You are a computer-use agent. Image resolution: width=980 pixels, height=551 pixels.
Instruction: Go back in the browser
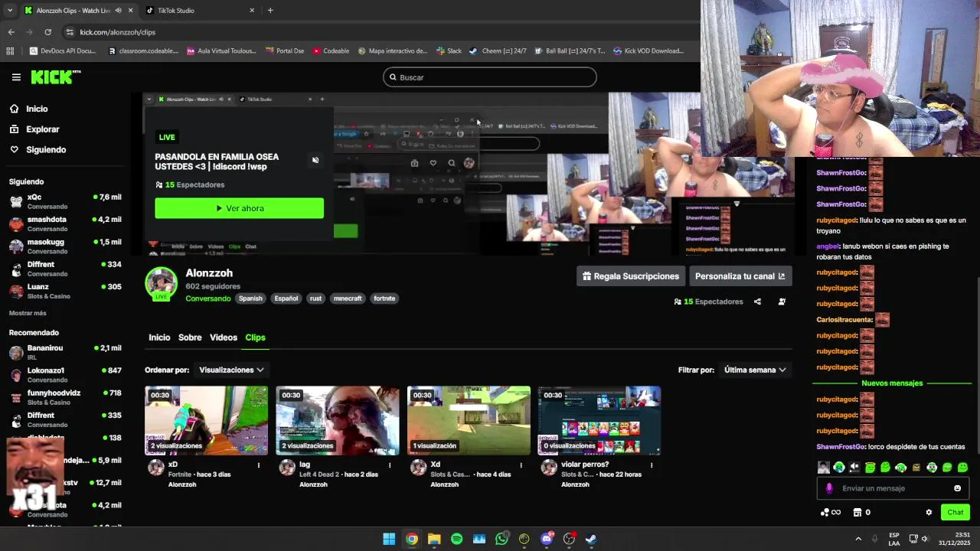click(11, 32)
